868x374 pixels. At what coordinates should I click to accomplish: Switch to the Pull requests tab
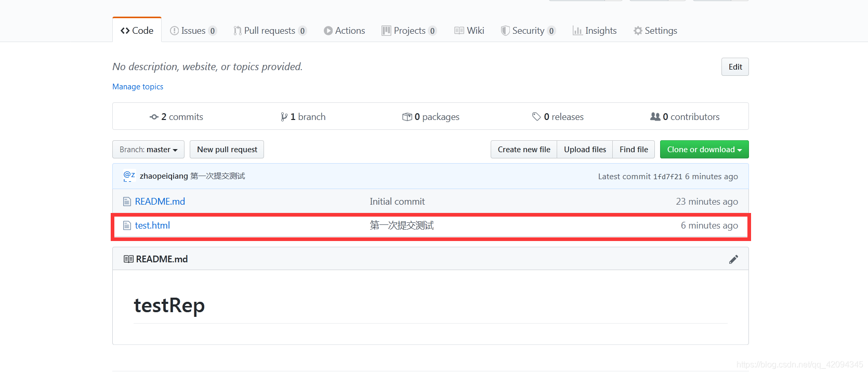(270, 31)
